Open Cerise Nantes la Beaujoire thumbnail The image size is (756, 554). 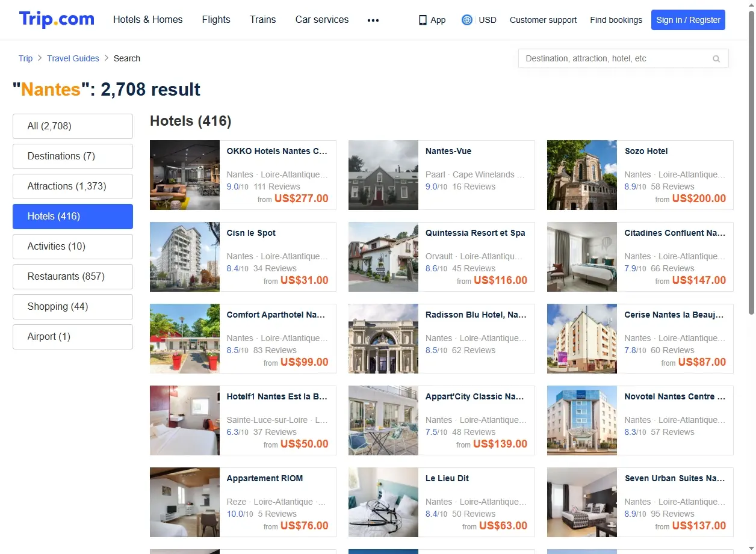tap(582, 339)
